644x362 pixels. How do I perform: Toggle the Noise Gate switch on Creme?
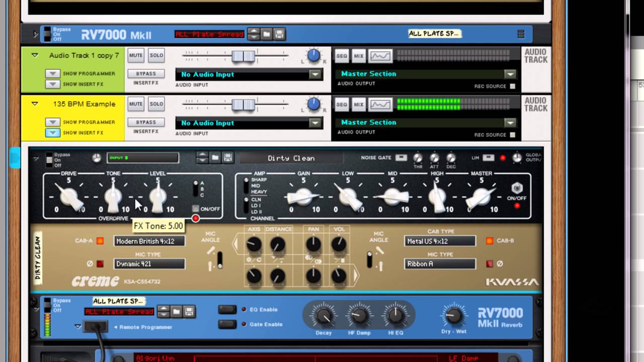coord(401,158)
